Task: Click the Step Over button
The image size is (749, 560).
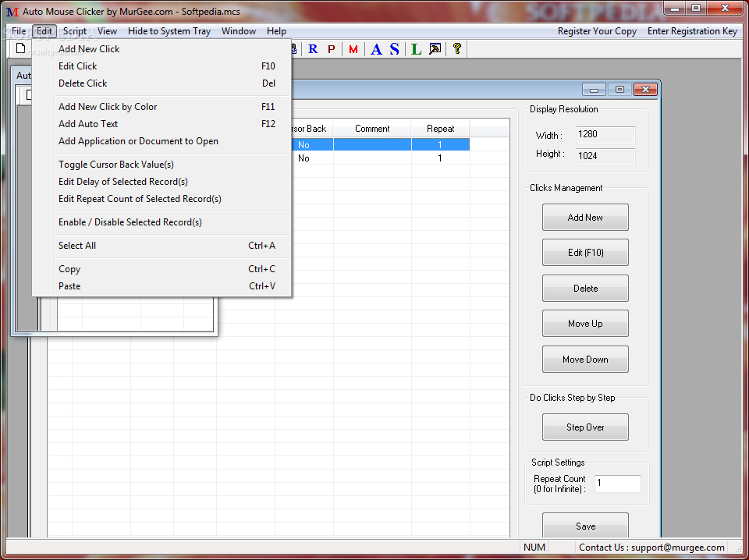Action: (585, 427)
